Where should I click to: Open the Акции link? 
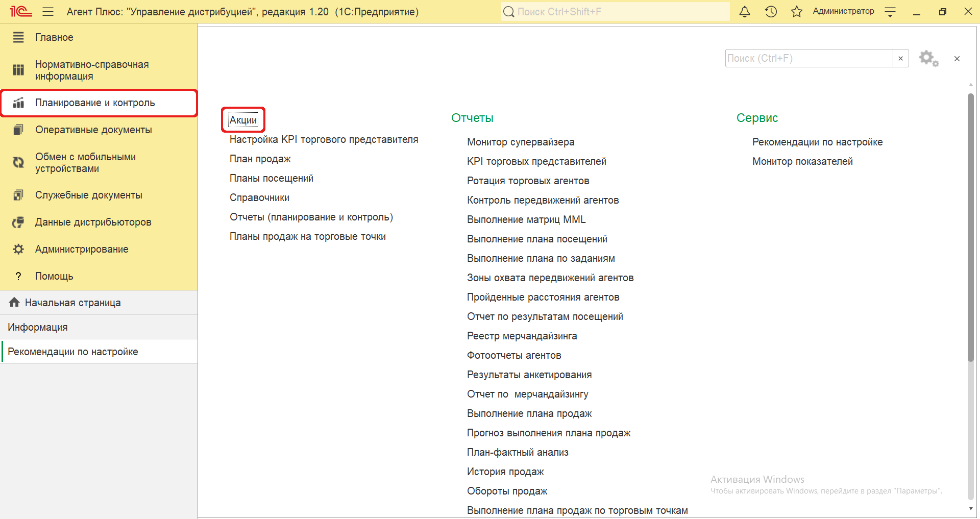pos(243,120)
